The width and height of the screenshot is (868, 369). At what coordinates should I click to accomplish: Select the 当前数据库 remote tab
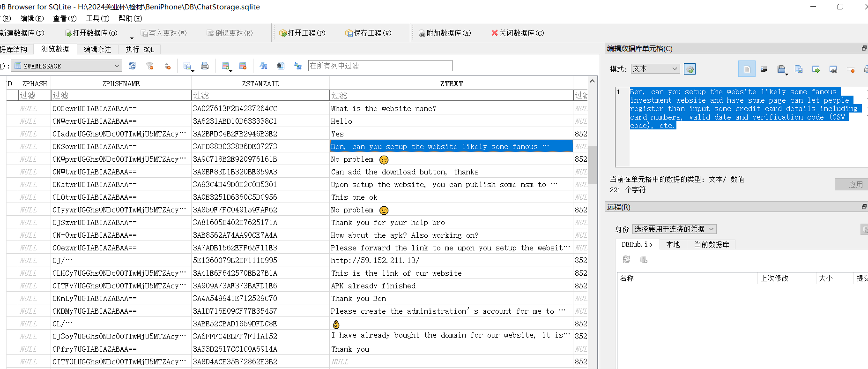pos(712,244)
